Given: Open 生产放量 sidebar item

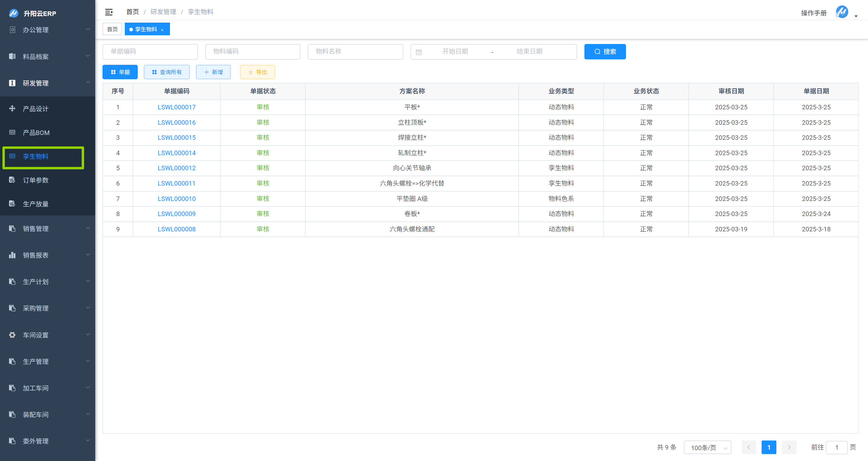Looking at the screenshot, I should click(36, 204).
